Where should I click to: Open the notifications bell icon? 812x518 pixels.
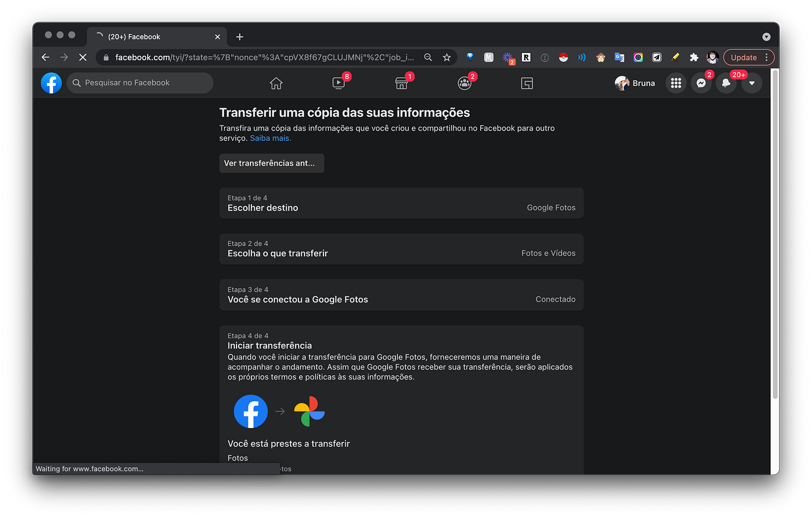(x=726, y=83)
